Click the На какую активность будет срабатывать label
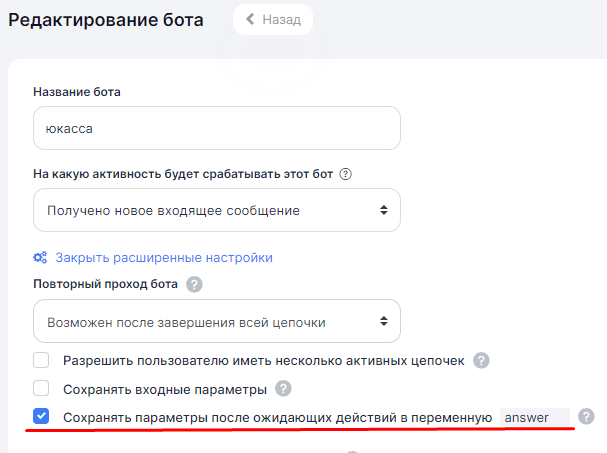This screenshot has height=453, width=607. tap(183, 173)
